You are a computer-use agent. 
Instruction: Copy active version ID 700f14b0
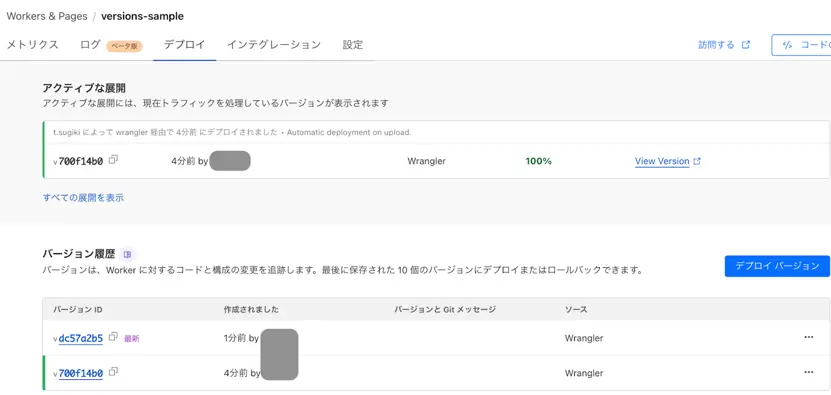(x=113, y=160)
